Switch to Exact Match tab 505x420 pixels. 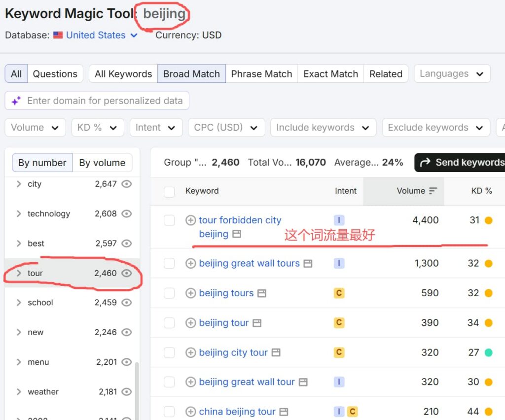pos(330,74)
